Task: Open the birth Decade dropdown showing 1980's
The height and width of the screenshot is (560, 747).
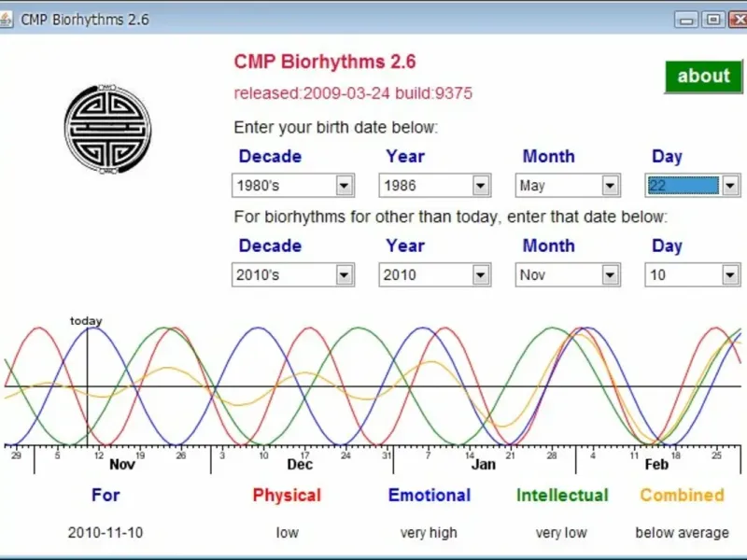Action: point(293,185)
